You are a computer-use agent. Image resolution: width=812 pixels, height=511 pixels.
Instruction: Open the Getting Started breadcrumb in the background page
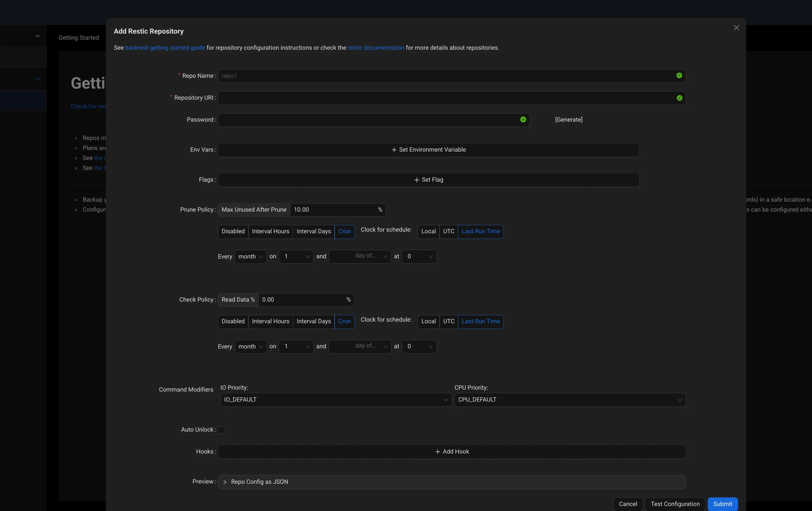click(79, 38)
